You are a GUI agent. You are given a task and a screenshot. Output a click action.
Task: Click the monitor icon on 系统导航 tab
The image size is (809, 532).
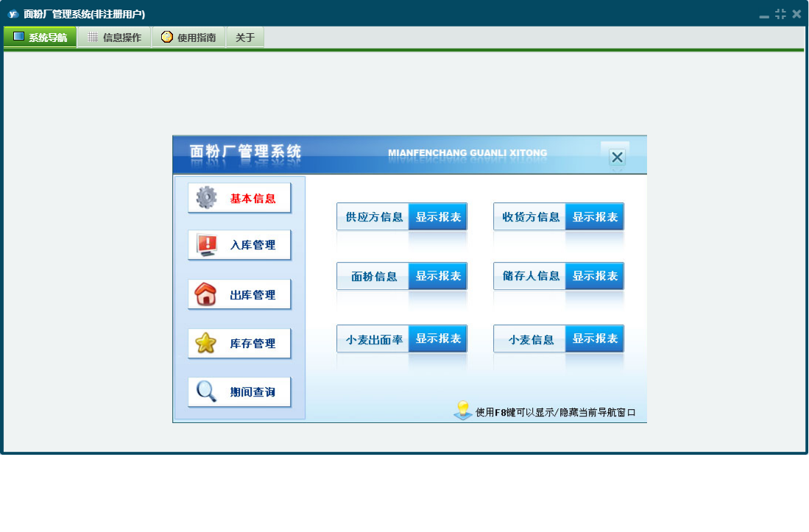18,37
